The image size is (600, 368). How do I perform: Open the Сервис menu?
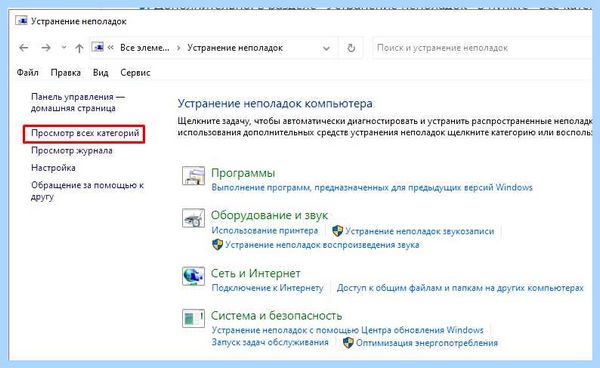135,72
